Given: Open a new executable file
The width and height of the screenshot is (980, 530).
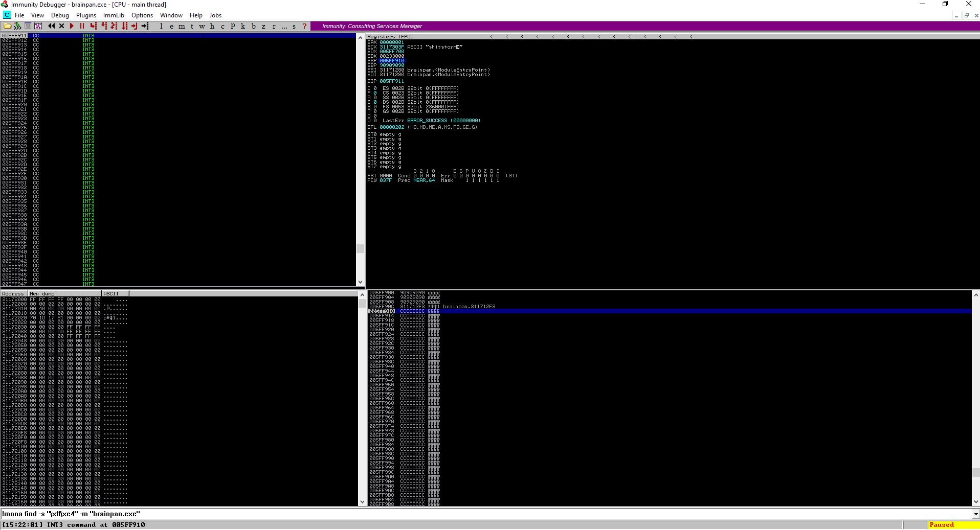Looking at the screenshot, I should point(8,26).
